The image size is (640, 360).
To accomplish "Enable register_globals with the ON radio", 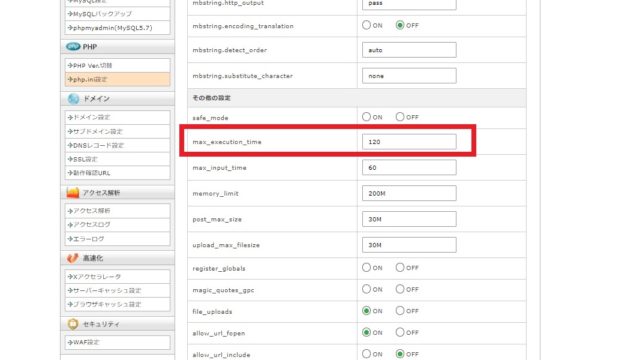I will coord(366,267).
